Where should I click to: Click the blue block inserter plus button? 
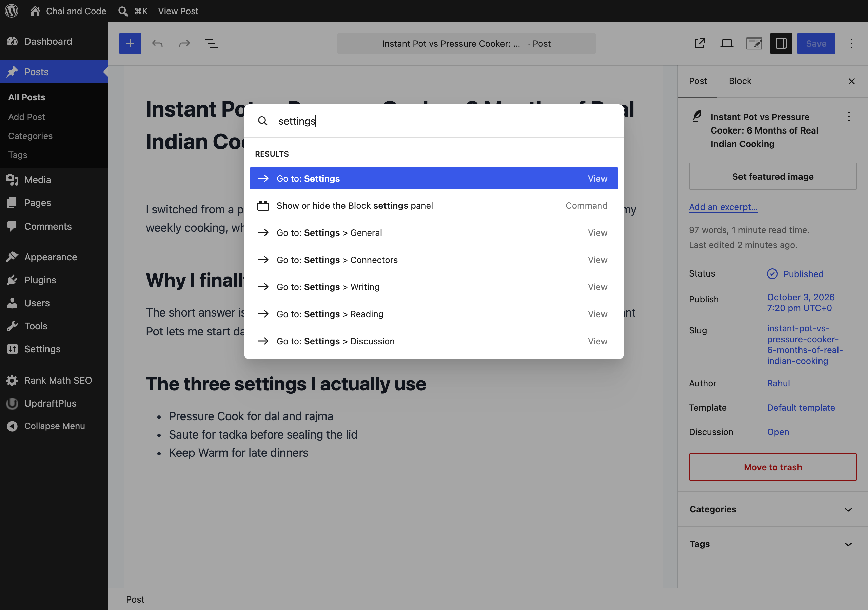pyautogui.click(x=130, y=43)
